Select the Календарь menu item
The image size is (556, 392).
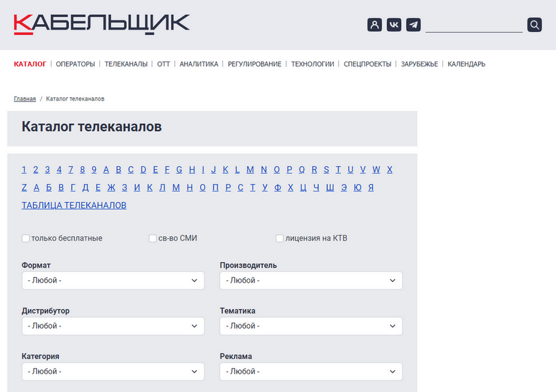[467, 64]
